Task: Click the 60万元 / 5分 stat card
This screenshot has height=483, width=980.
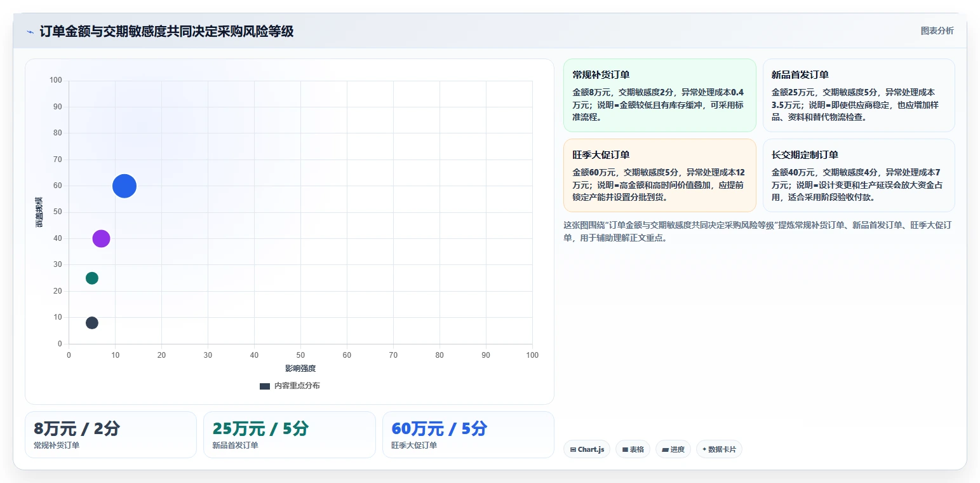Action: 468,435
